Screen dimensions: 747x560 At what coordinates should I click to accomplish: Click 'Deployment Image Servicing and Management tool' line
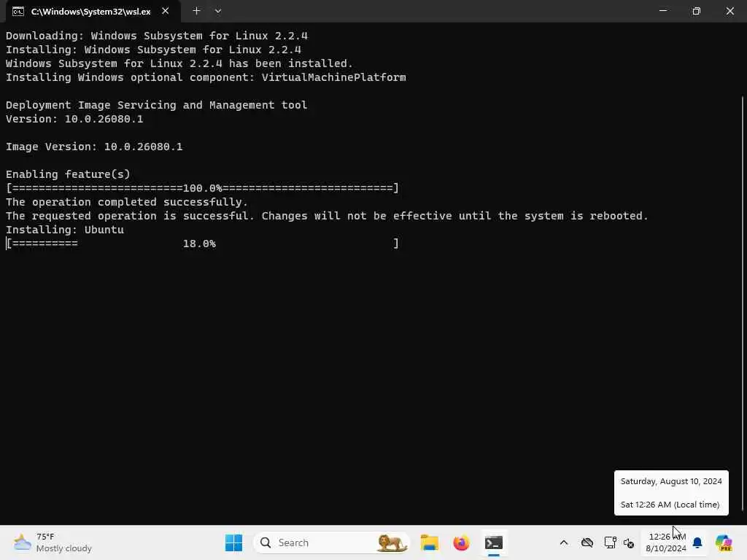(156, 105)
